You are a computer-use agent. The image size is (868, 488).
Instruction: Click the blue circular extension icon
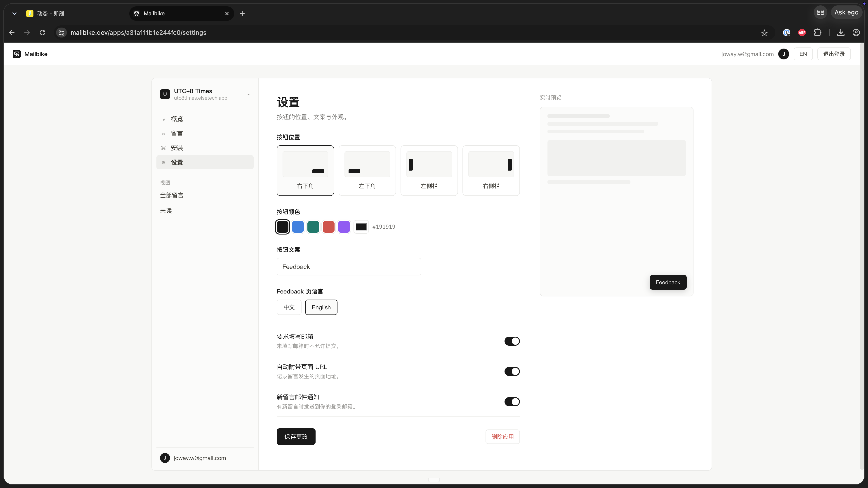tap(786, 33)
